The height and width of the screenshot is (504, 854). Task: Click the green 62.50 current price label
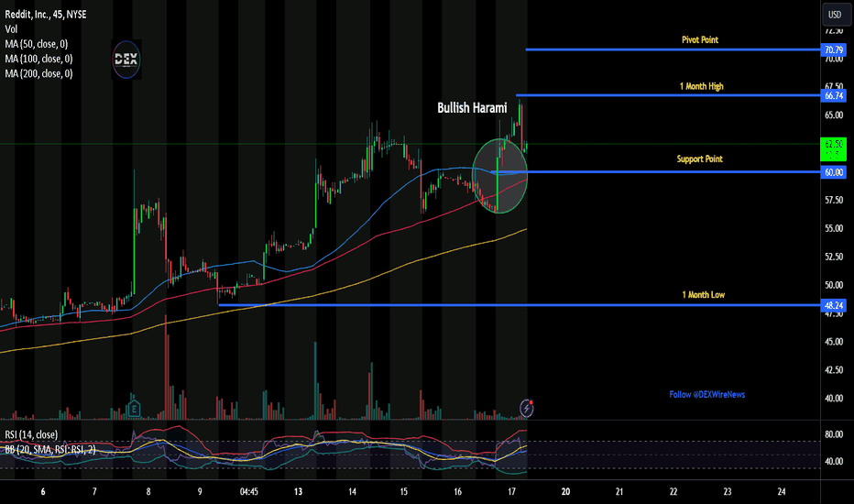834,148
